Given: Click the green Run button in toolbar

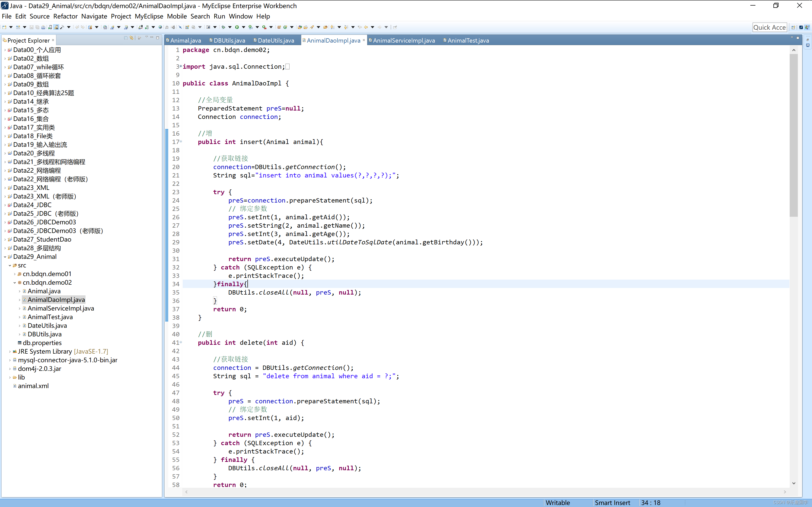Looking at the screenshot, I should 237,27.
